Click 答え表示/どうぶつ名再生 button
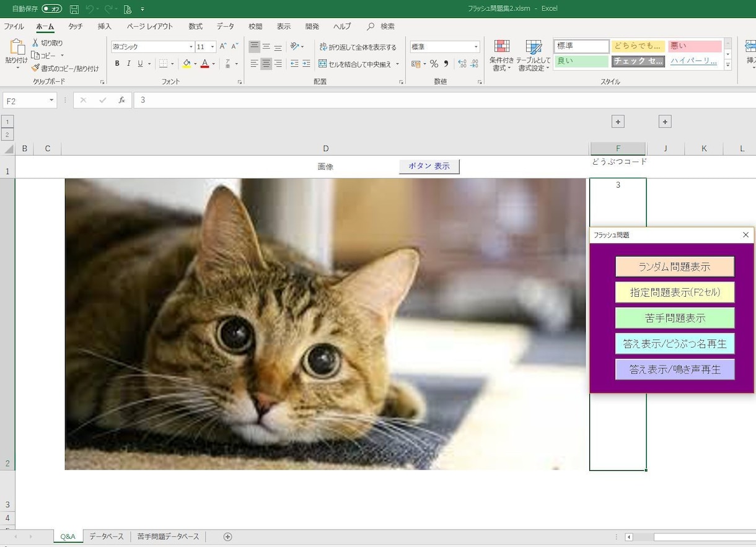Image resolution: width=756 pixels, height=547 pixels. pos(675,343)
